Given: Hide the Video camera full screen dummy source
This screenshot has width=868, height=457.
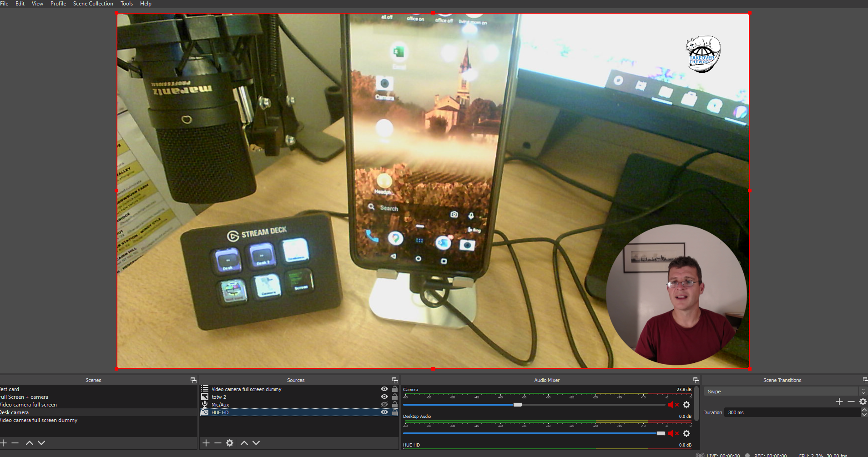Looking at the screenshot, I should click(384, 389).
